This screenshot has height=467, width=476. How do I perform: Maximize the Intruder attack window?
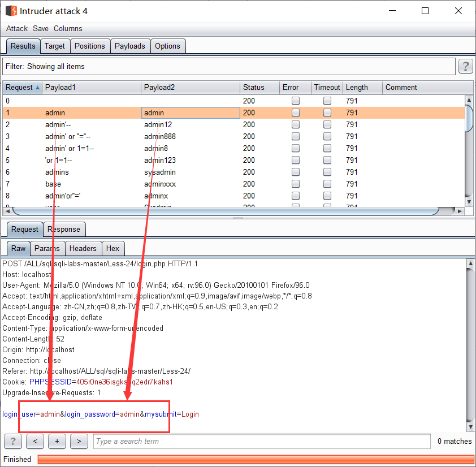pos(425,11)
